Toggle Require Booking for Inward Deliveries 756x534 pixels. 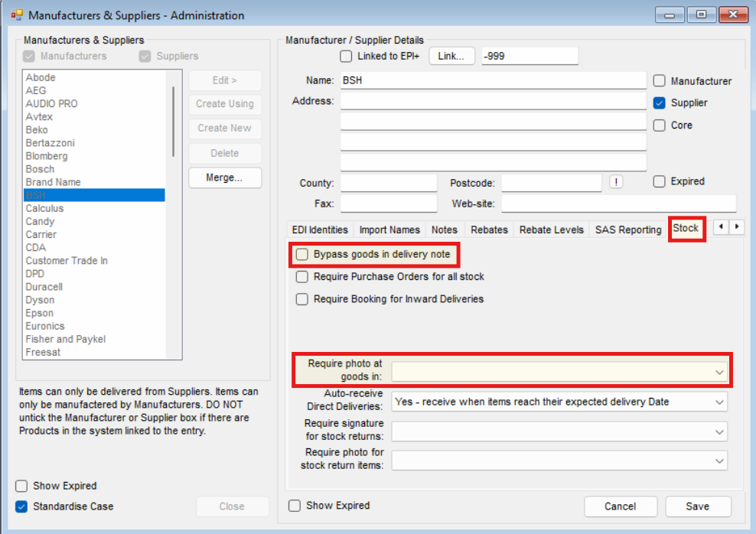pyautogui.click(x=302, y=299)
